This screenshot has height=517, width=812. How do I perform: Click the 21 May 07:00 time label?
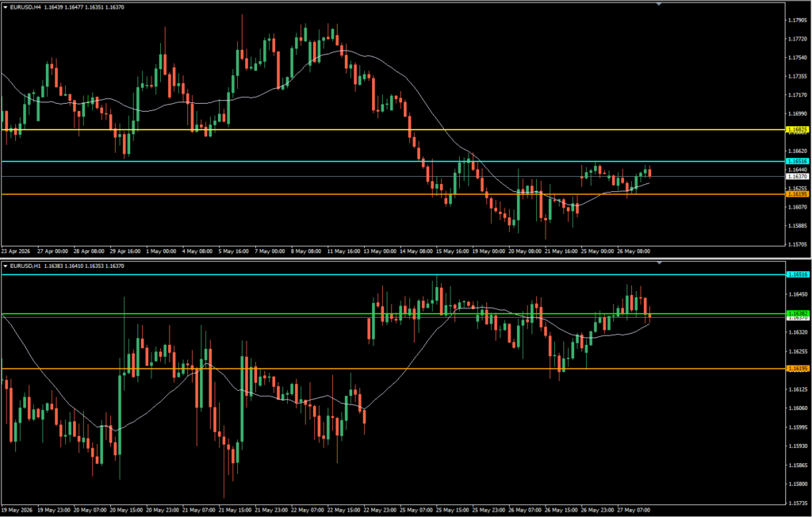point(198,510)
